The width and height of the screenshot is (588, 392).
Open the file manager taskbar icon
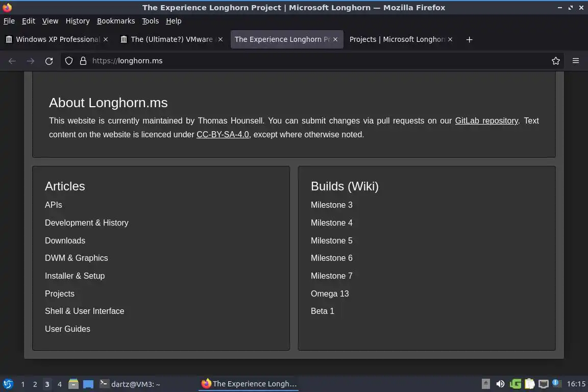click(x=73, y=384)
